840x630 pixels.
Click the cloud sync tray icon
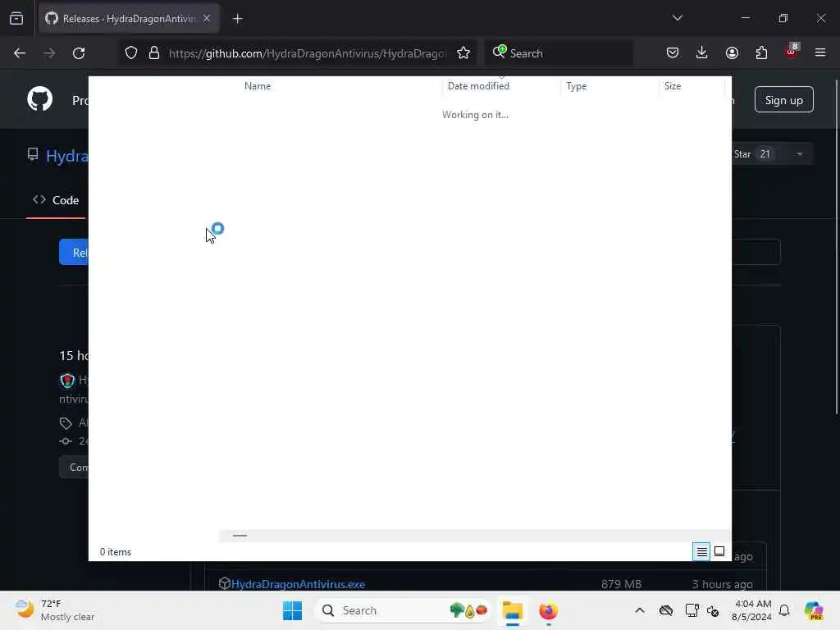pyautogui.click(x=666, y=610)
